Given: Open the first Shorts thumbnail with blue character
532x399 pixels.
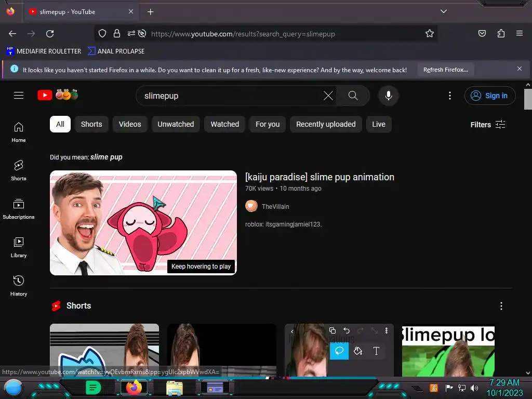Looking at the screenshot, I should [104, 350].
